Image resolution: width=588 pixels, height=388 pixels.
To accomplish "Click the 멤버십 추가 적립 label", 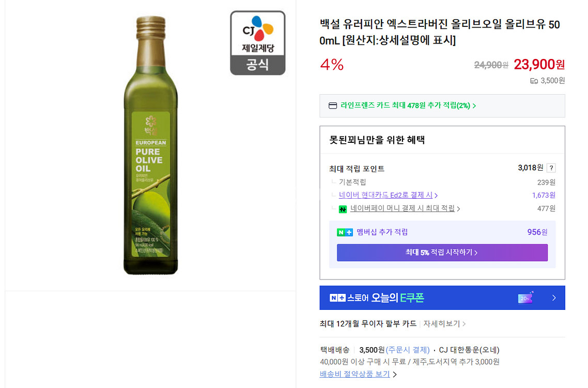I will [382, 232].
